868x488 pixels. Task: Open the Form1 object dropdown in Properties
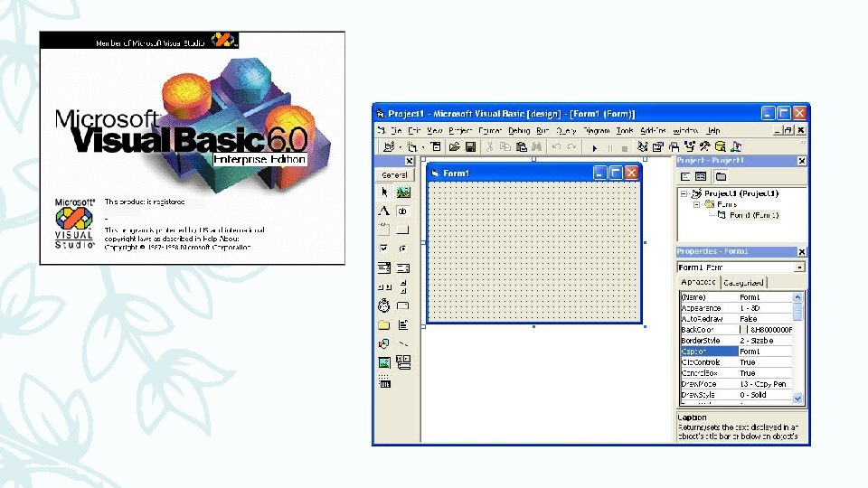(x=799, y=267)
